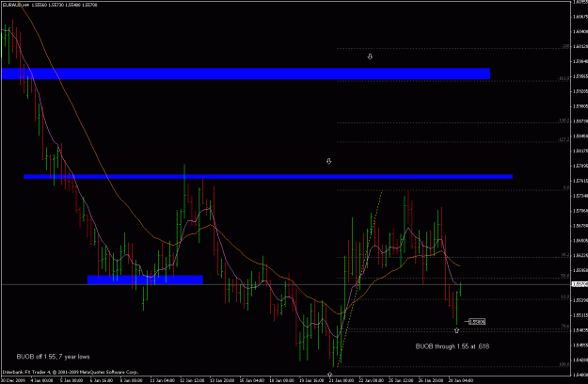Click the 50.0 Fibonacci level label
Screen dimensions: 588x384
pyautogui.click(x=565, y=276)
